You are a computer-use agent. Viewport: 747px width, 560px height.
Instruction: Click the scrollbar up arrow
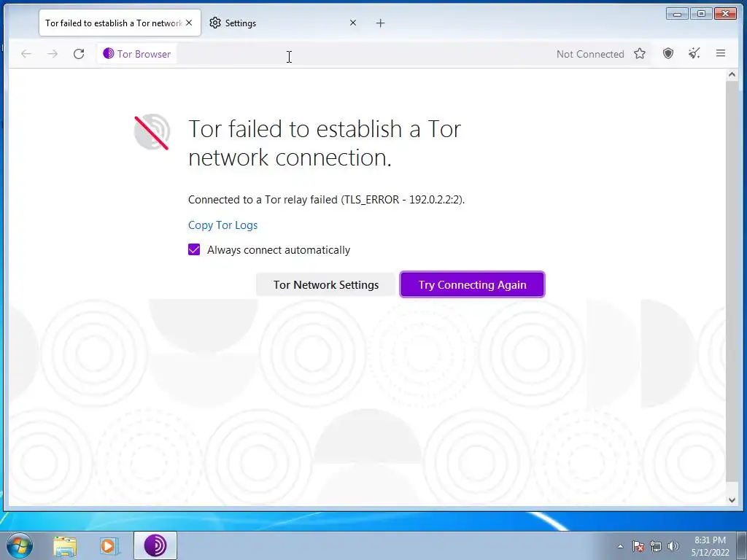click(x=732, y=75)
